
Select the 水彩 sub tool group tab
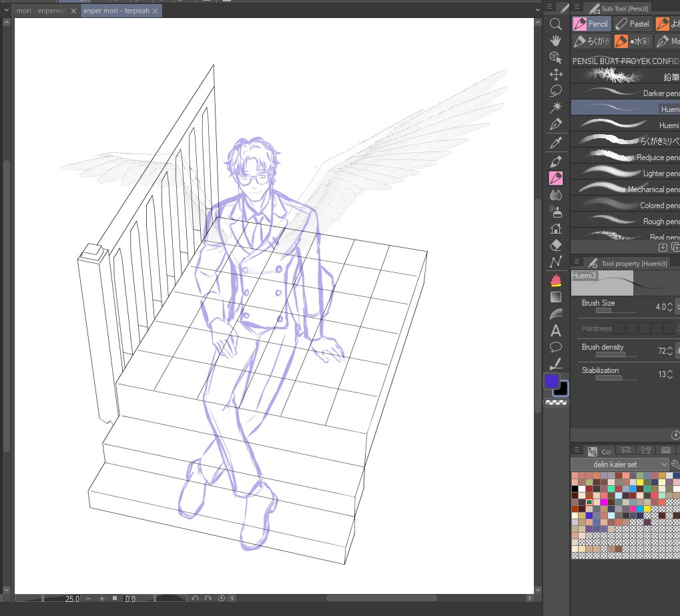633,41
